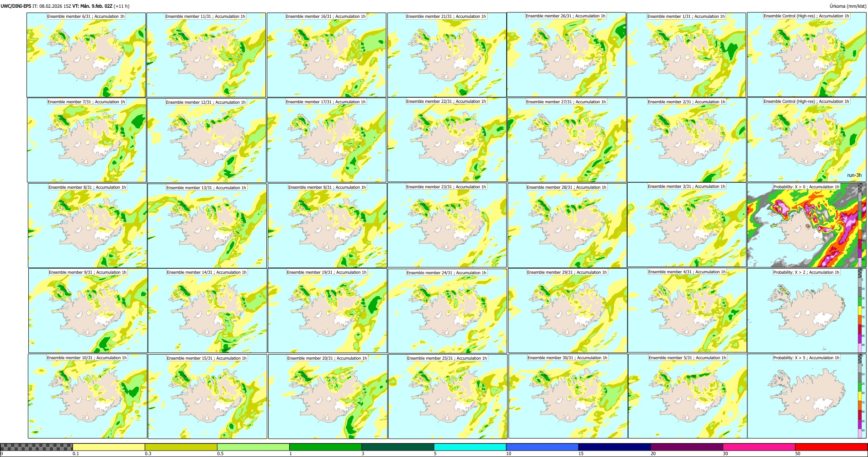This screenshot has width=868, height=457.
Task: Select the Ensemble member 5/31 map
Action: coord(688,396)
